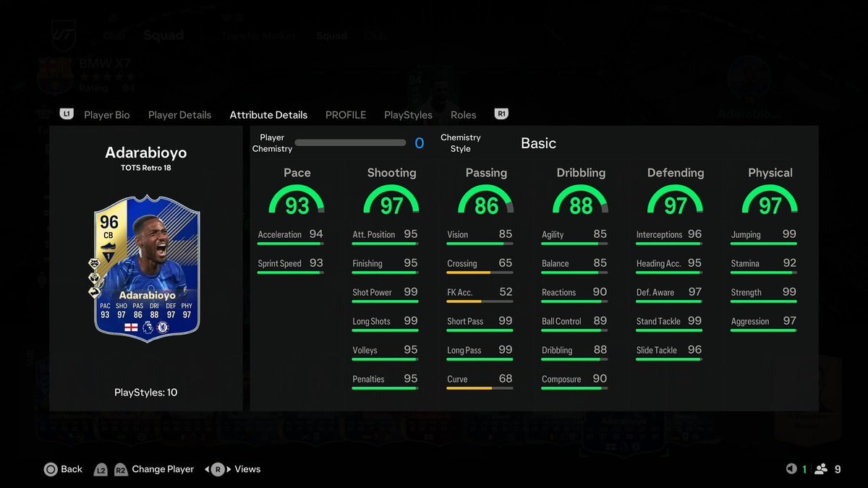Click the R2 trigger icon
Image resolution: width=868 pixels, height=488 pixels.
pos(121,469)
